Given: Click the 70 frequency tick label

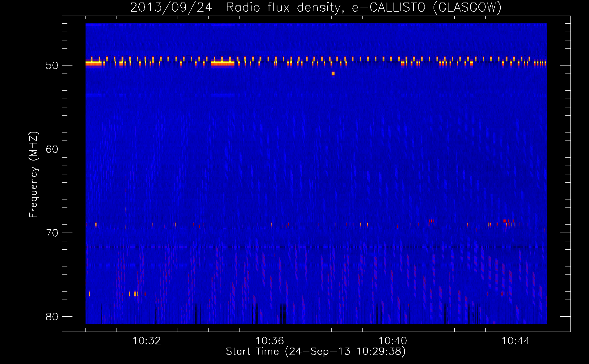Looking at the screenshot, I should click(52, 233).
